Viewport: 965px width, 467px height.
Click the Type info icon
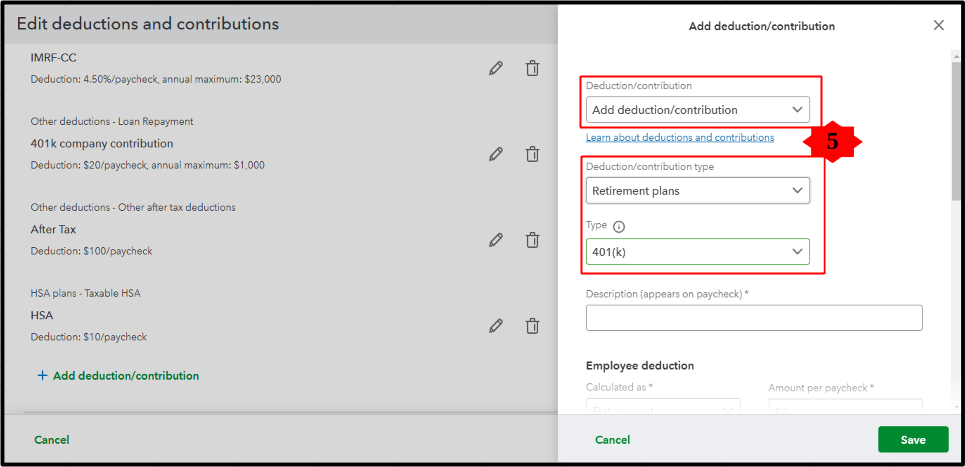click(618, 227)
